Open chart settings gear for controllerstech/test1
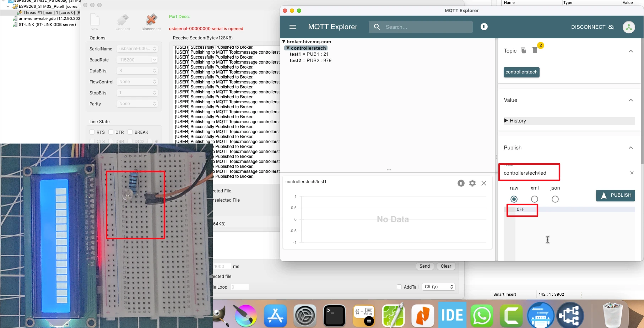Screen dimensions: 644x328 tap(472, 183)
